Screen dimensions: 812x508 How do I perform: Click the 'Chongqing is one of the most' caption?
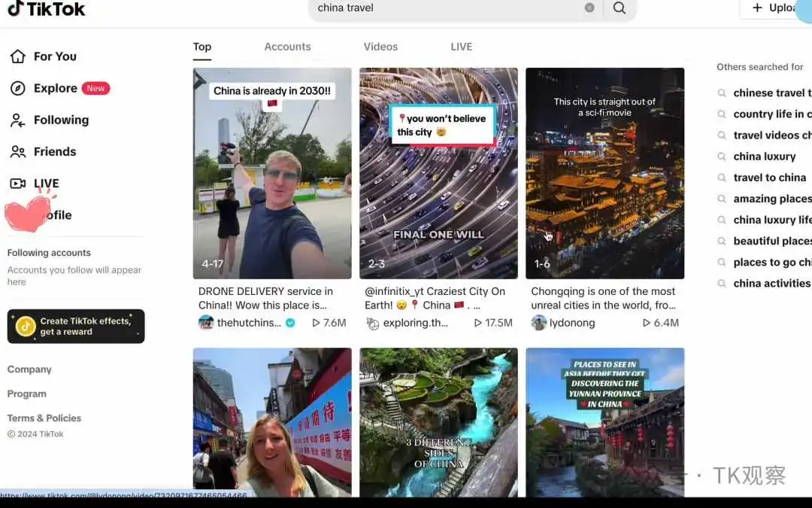pyautogui.click(x=603, y=298)
